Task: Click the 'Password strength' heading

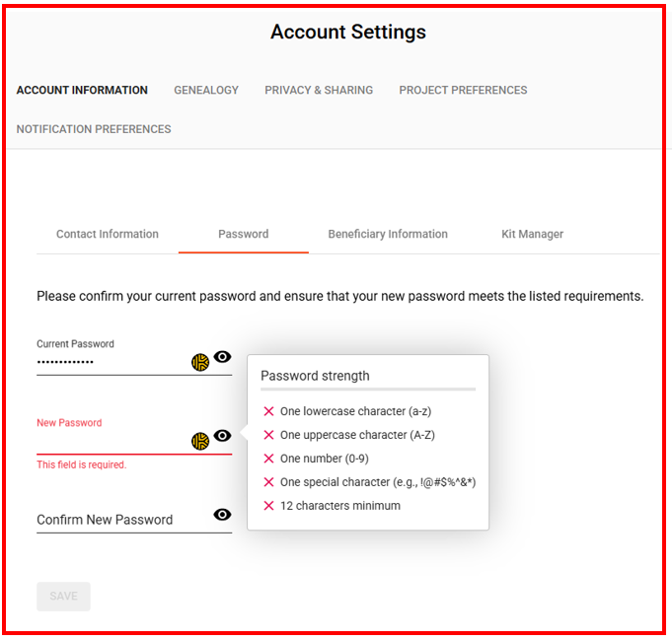Action: tap(315, 376)
